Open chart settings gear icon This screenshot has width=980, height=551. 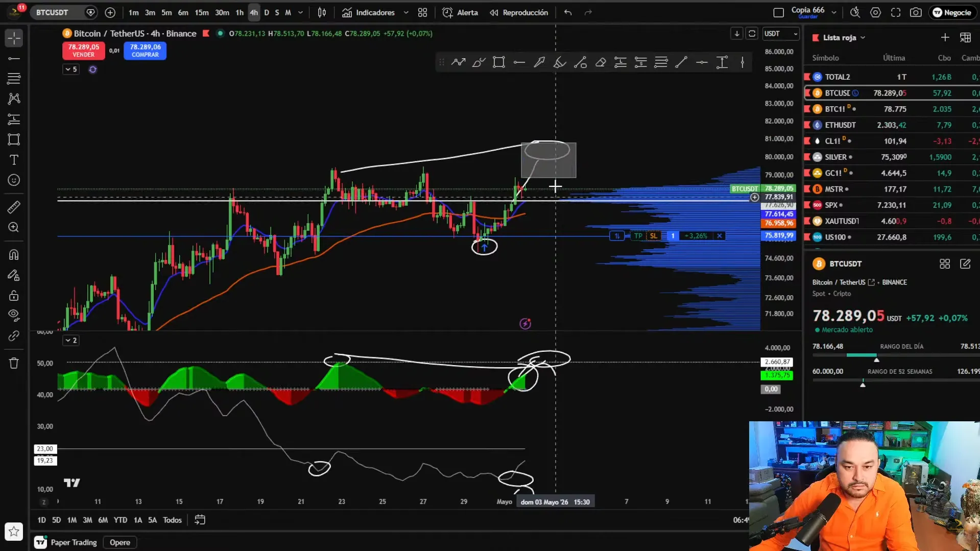pos(875,12)
